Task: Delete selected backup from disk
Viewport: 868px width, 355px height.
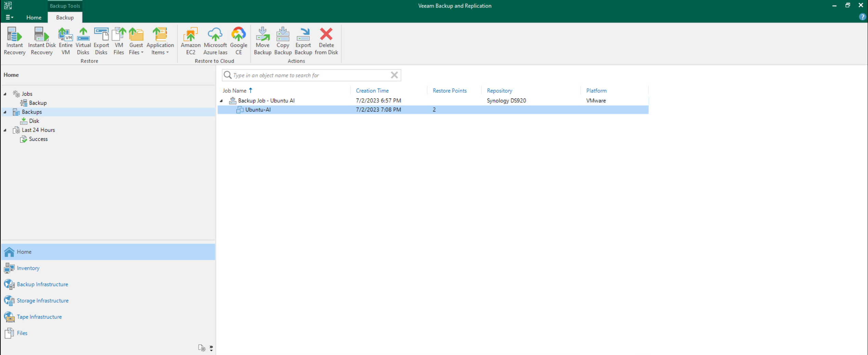Action: coord(326,41)
